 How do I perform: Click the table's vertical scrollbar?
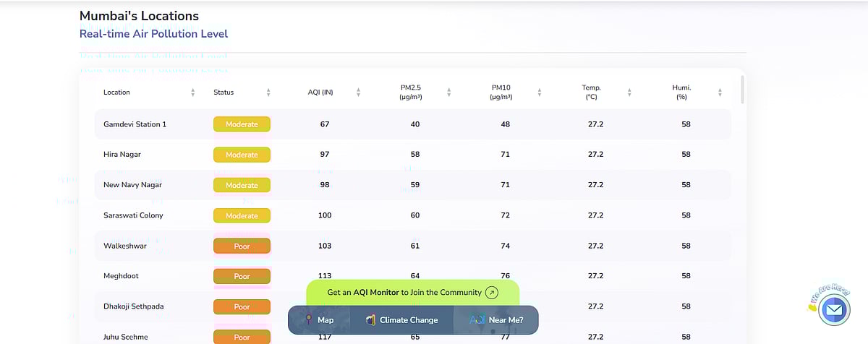pos(742,90)
